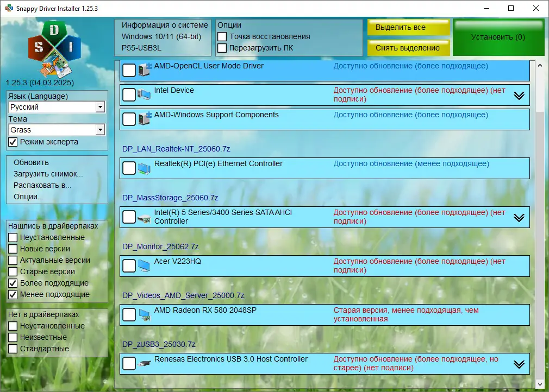549x392 pixels.
Task: Open the Grass theme dropdown
Action: (x=56, y=130)
